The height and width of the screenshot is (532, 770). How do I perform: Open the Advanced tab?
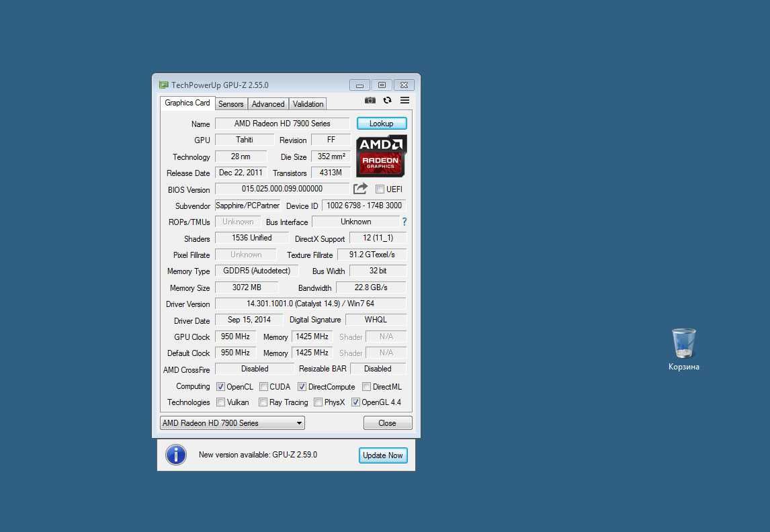coord(268,104)
